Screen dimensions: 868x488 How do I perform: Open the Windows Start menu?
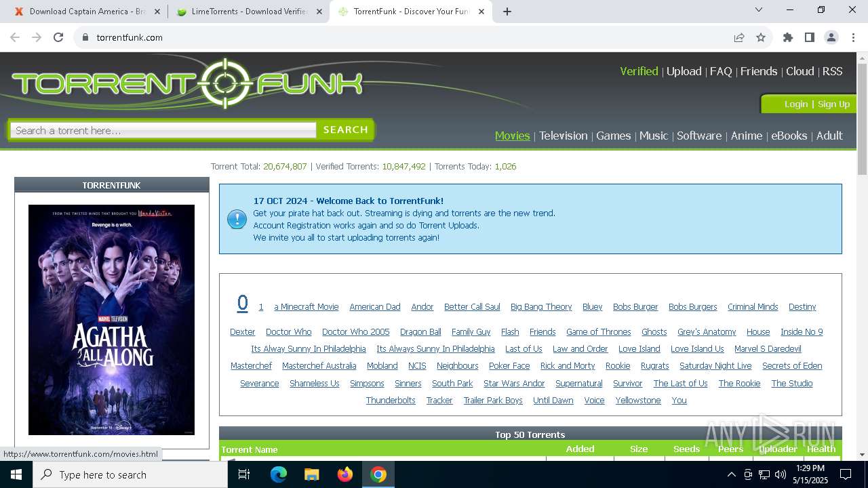[16, 474]
